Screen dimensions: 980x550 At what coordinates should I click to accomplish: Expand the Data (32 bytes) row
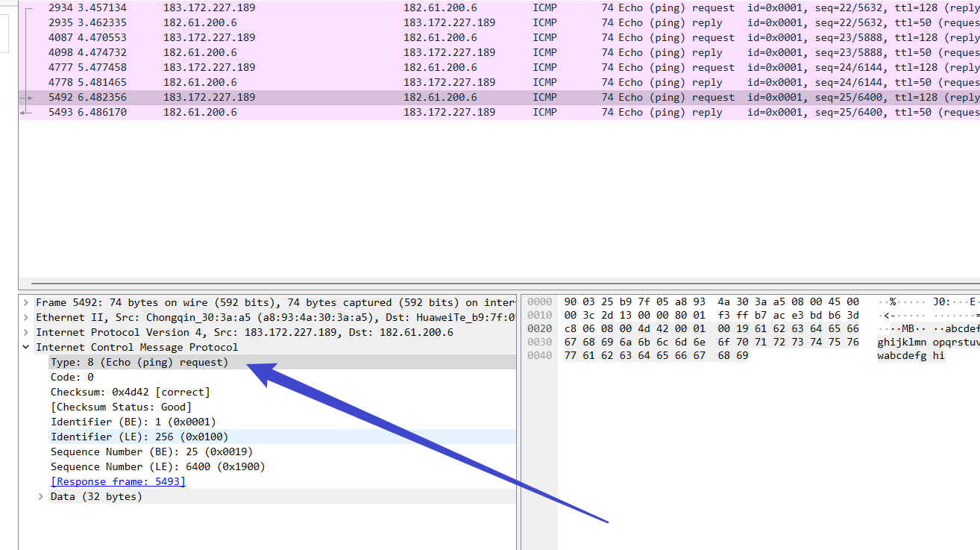coord(41,496)
